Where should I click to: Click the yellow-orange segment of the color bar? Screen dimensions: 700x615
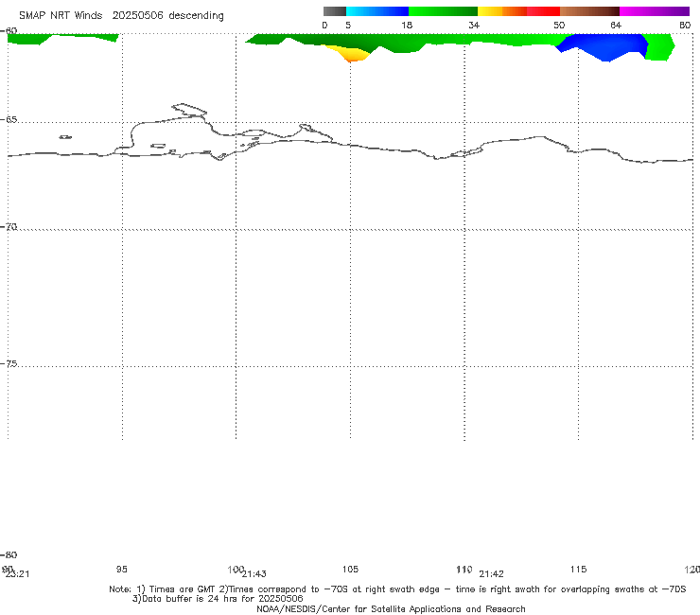click(x=502, y=11)
